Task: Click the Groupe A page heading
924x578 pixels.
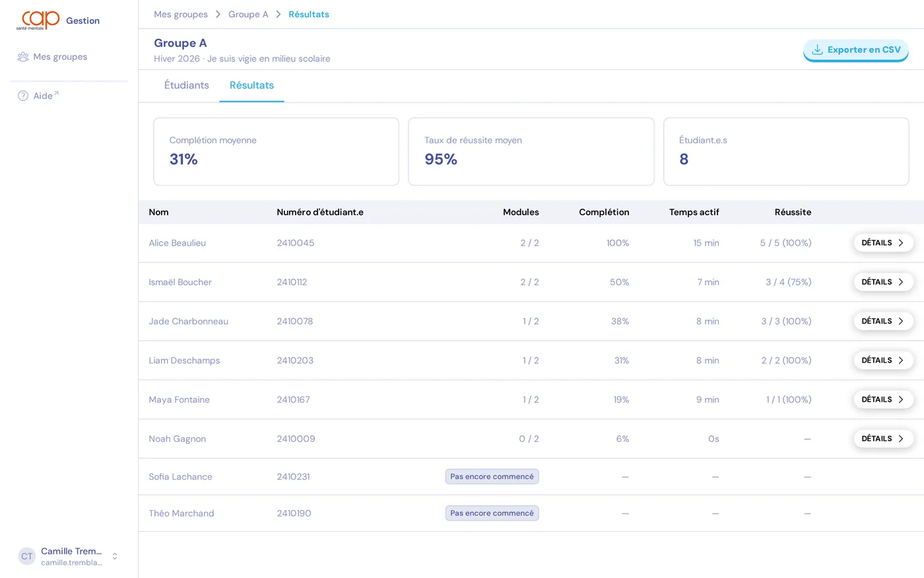Action: [x=180, y=43]
